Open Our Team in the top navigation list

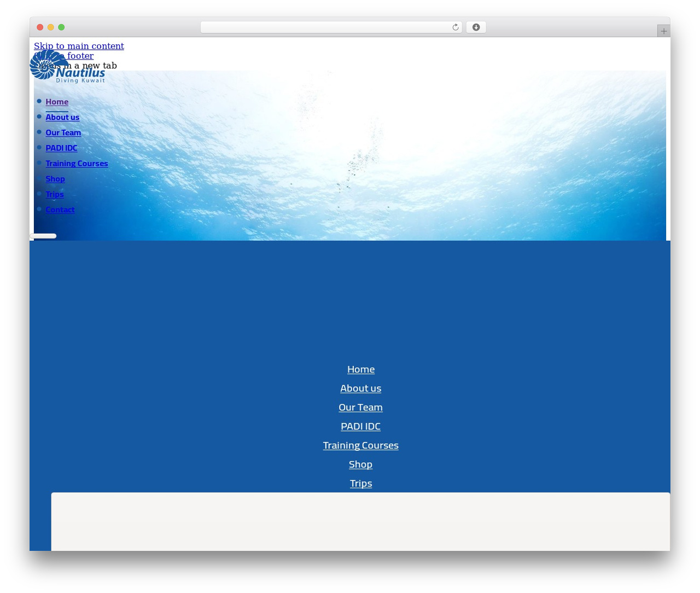[63, 132]
